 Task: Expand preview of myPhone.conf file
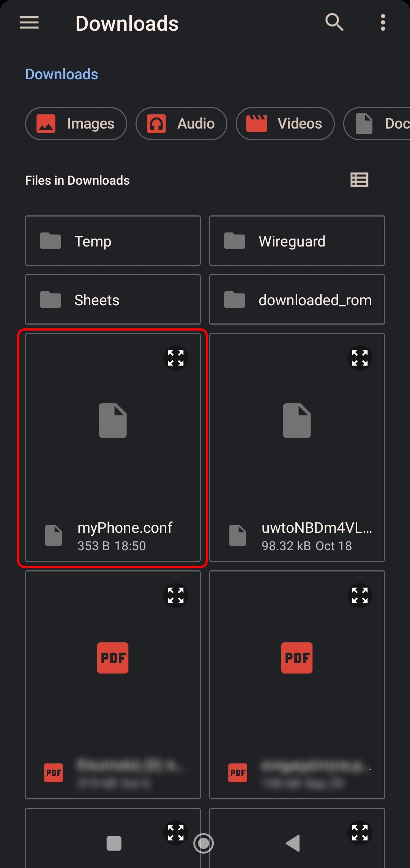pos(176,358)
